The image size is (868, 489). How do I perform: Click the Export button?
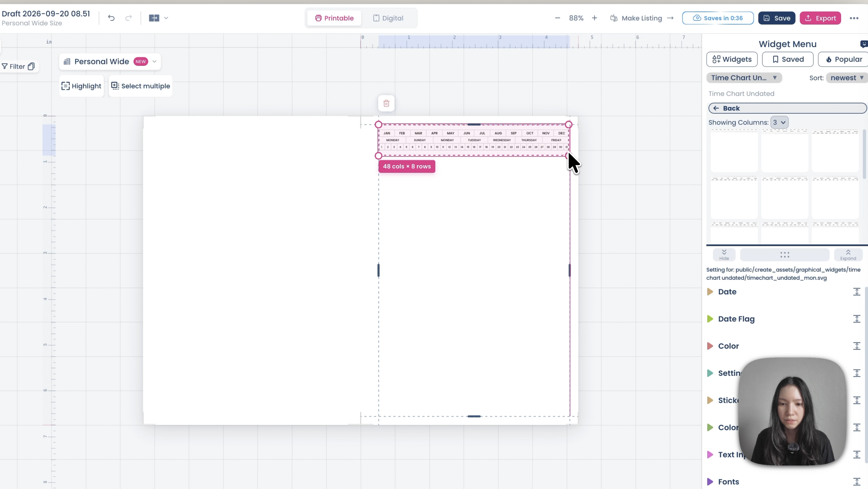(x=820, y=18)
